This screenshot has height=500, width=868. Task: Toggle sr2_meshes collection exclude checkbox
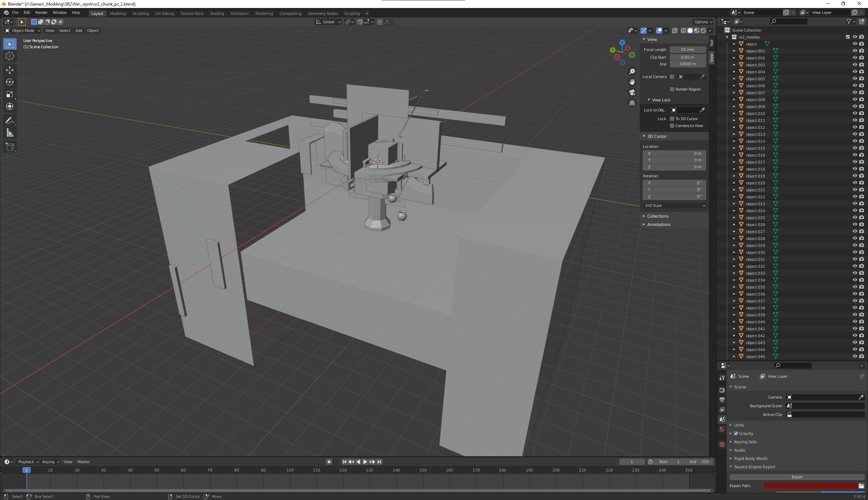coord(848,37)
